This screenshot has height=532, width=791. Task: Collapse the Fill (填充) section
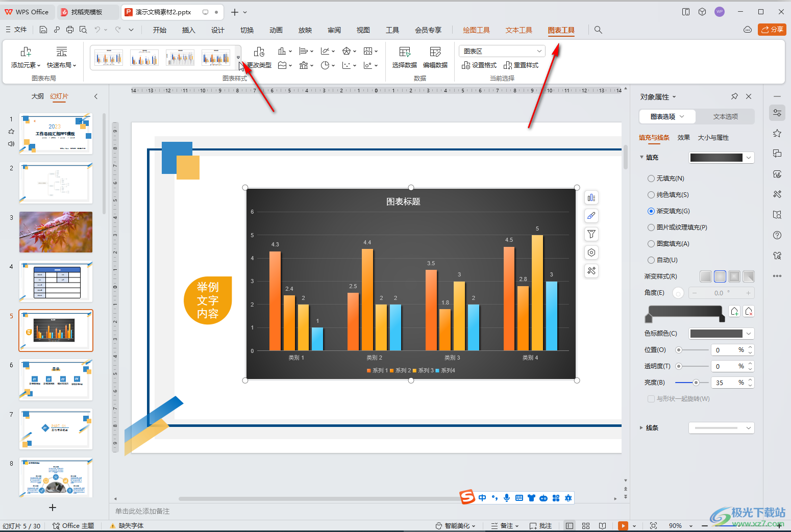[641, 157]
